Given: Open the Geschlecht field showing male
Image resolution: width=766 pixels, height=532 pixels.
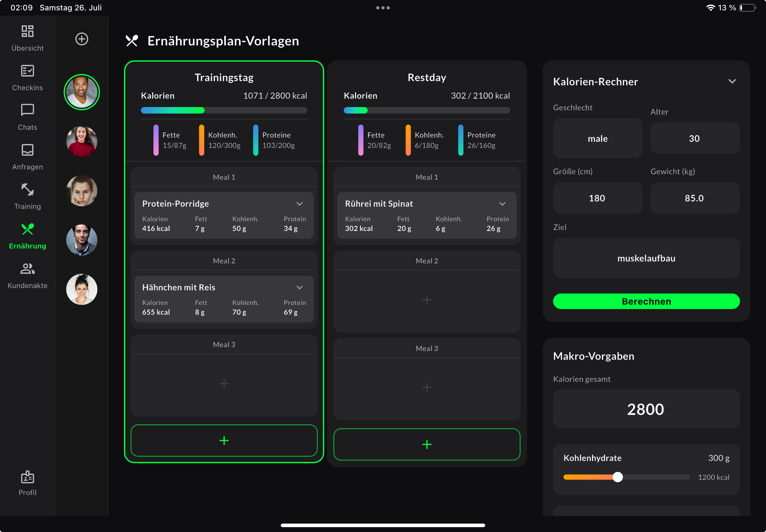Looking at the screenshot, I should click(597, 138).
